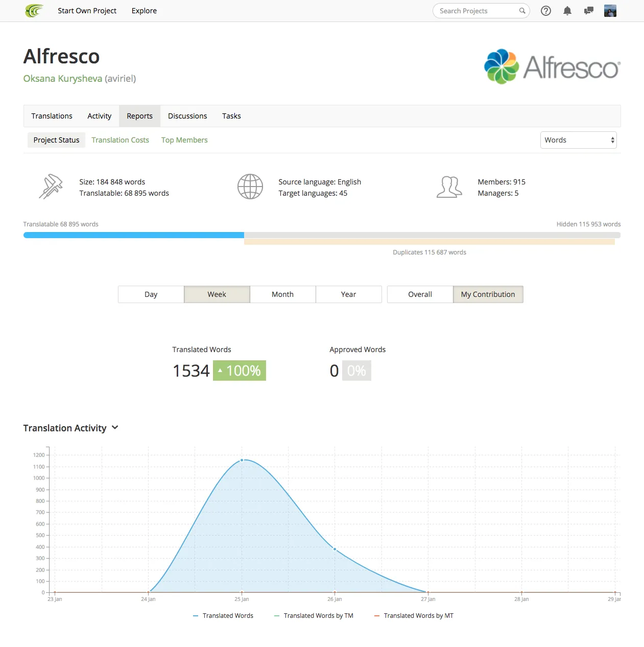
Task: Click the Crowdin logo icon
Action: coord(34,11)
